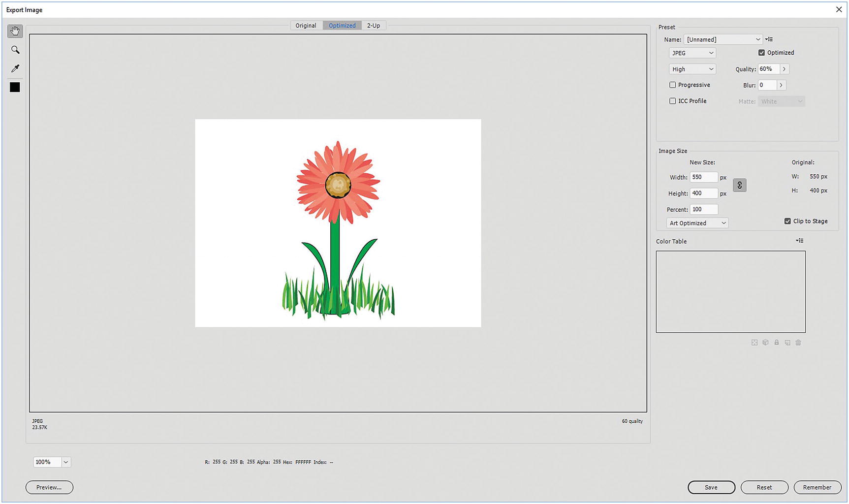Screen dimensions: 849x504
Task: Open the Color Table panel menu icon
Action: tap(800, 241)
